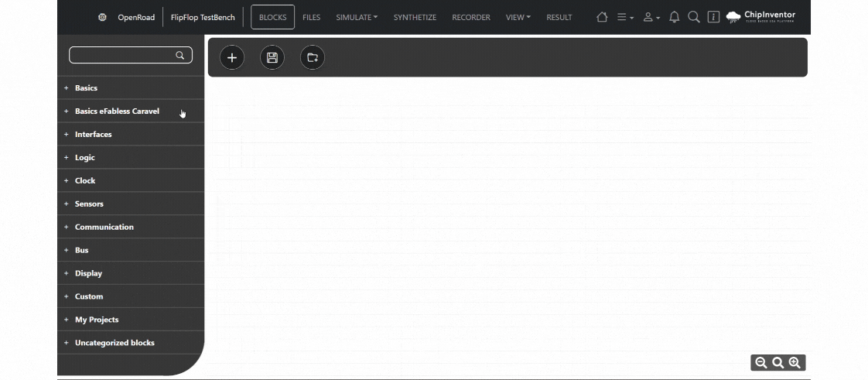Select the BLOCKS tab
The image size is (868, 380).
point(273,17)
